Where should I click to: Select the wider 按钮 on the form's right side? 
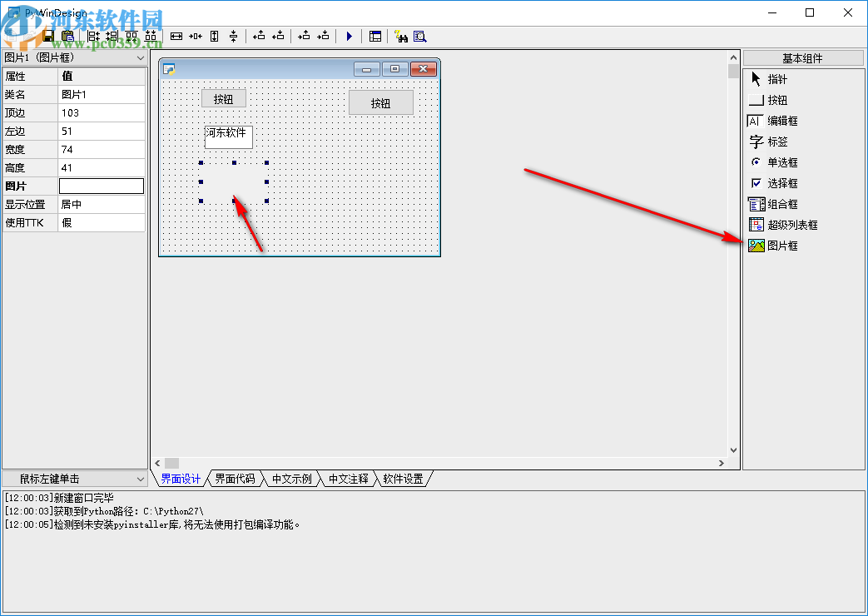381,103
